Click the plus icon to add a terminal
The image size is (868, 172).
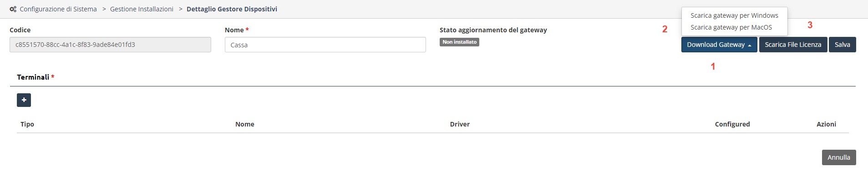pyautogui.click(x=24, y=100)
